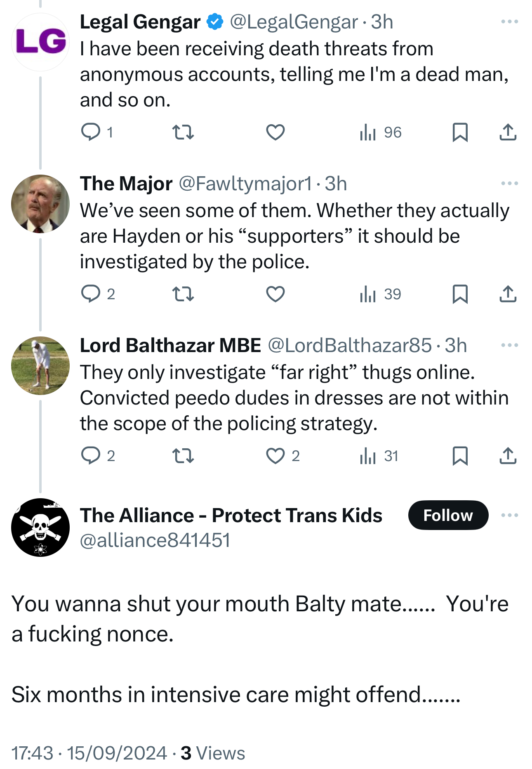Follow The Alliance - Protect Trans Kids
This screenshot has width=532, height=769.
pos(448,515)
